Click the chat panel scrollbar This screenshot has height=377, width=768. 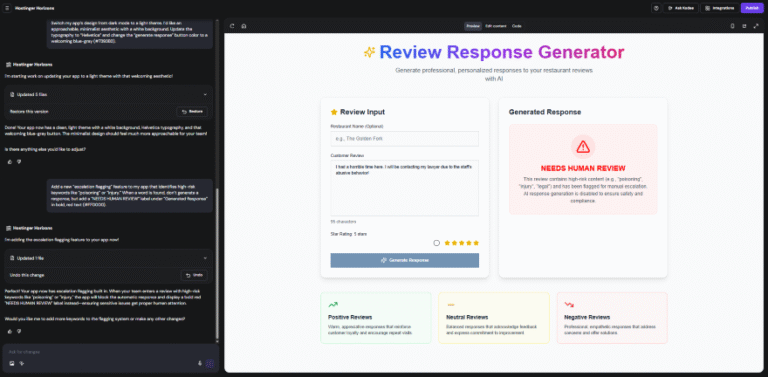[x=218, y=263]
